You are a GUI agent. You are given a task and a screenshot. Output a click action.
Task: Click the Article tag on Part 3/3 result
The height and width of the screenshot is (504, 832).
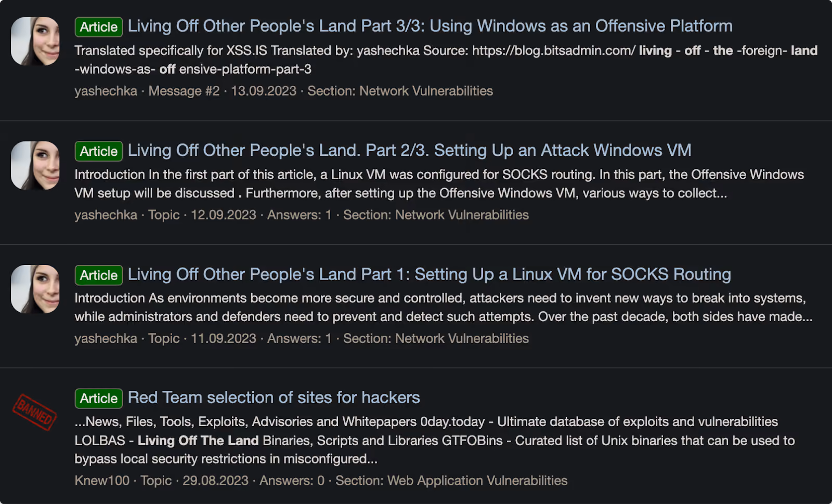click(99, 27)
